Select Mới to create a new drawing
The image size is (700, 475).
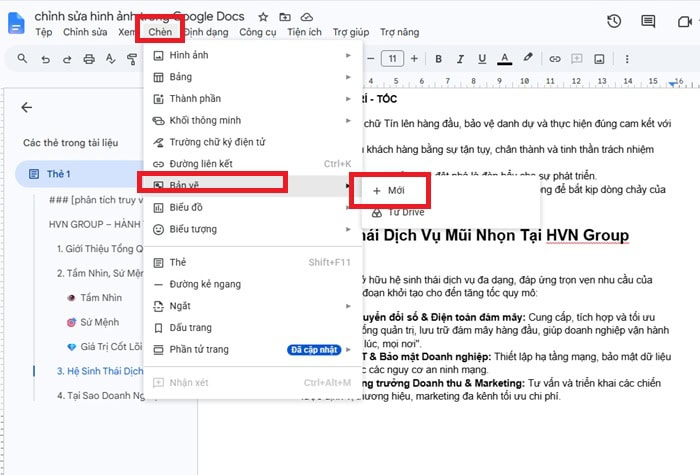451,191
